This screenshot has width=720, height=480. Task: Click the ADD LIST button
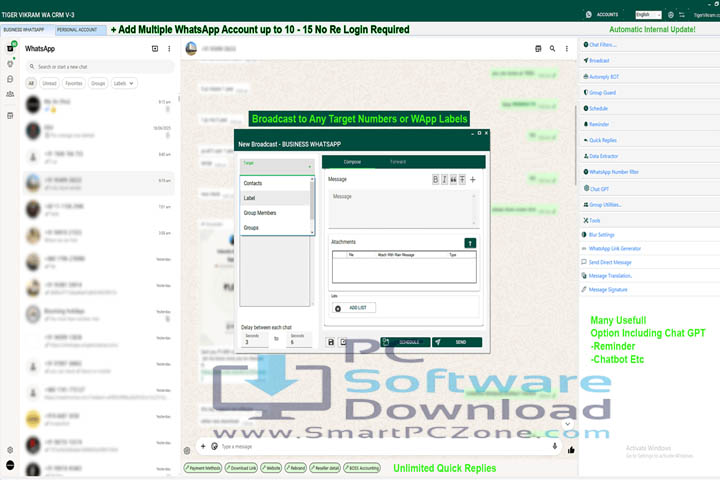click(x=354, y=308)
